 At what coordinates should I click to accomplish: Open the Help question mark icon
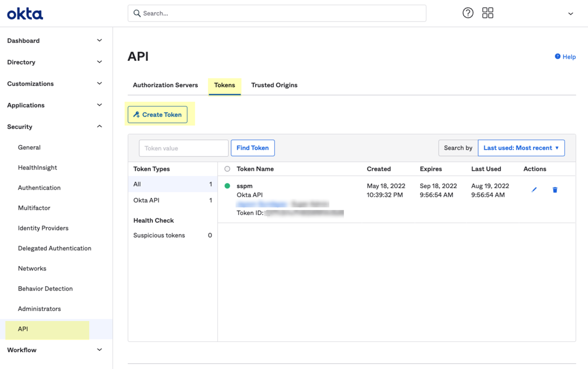[x=468, y=13]
